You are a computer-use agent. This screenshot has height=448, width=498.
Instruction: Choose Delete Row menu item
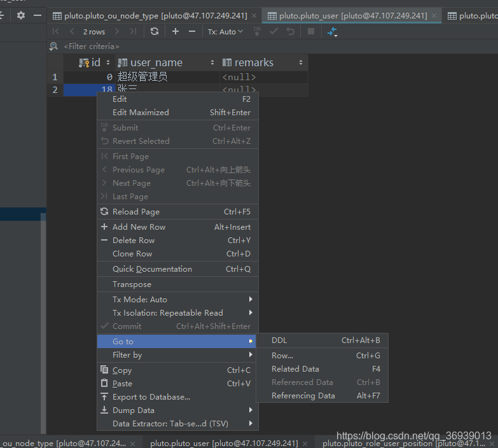[178, 240]
